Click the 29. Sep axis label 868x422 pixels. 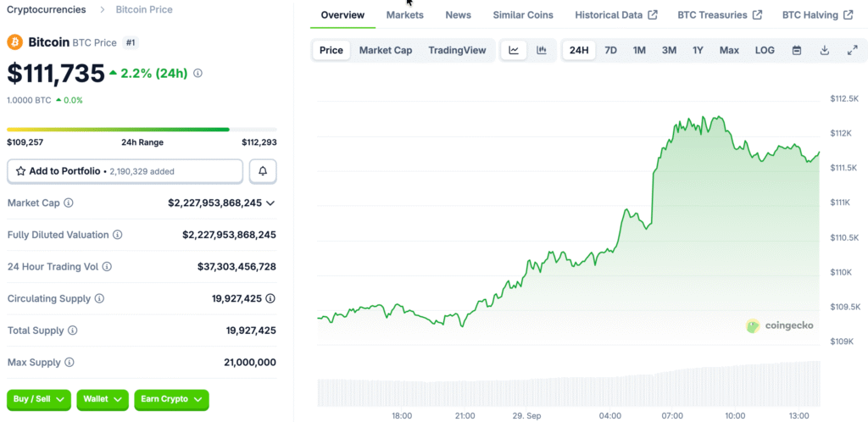pyautogui.click(x=526, y=415)
